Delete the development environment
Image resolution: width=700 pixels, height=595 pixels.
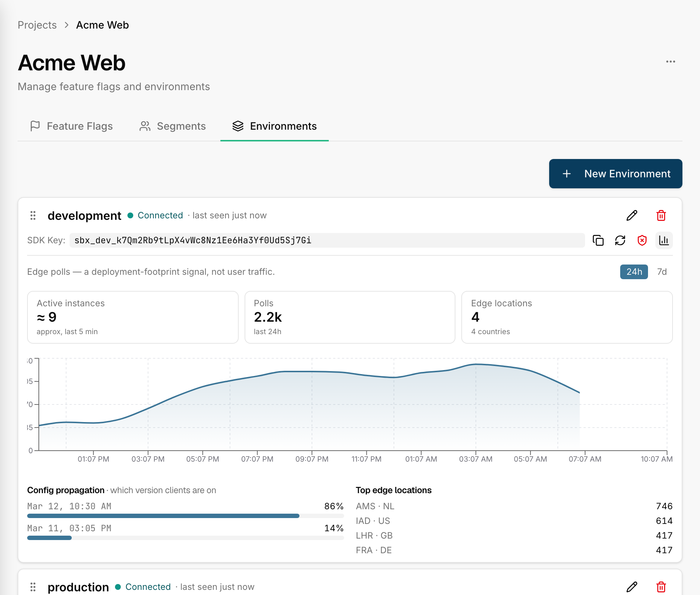coord(661,215)
